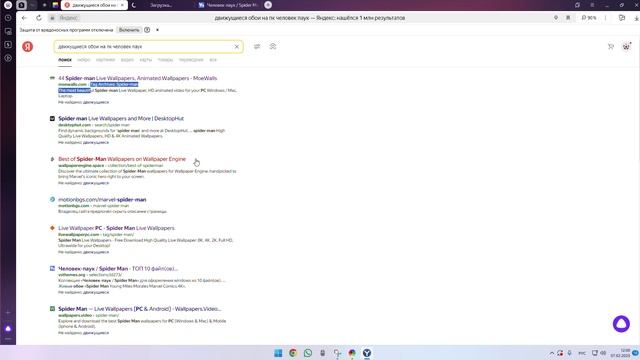Open the help question mark in protection bar
The height and width of the screenshot is (360, 640).
click(x=147, y=30)
